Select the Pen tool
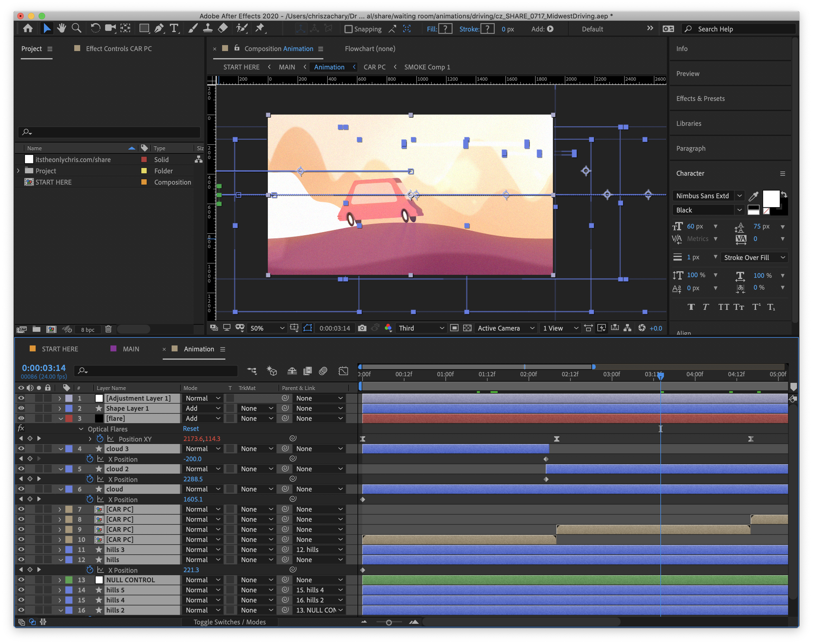 tap(159, 28)
